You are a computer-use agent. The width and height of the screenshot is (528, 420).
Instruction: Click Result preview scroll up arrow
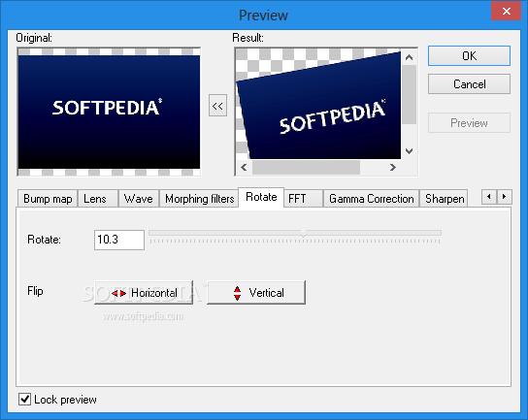click(410, 57)
